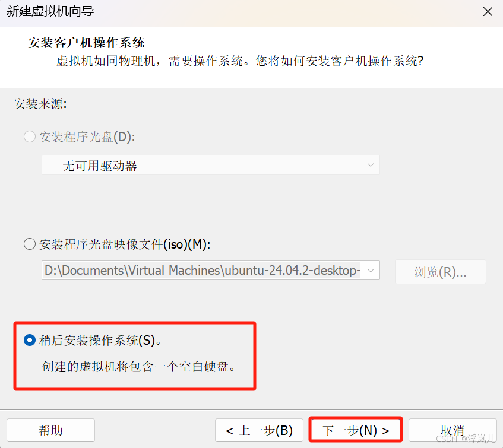Open the ISO path dropdown arrow
The width and height of the screenshot is (503, 448).
click(x=371, y=271)
